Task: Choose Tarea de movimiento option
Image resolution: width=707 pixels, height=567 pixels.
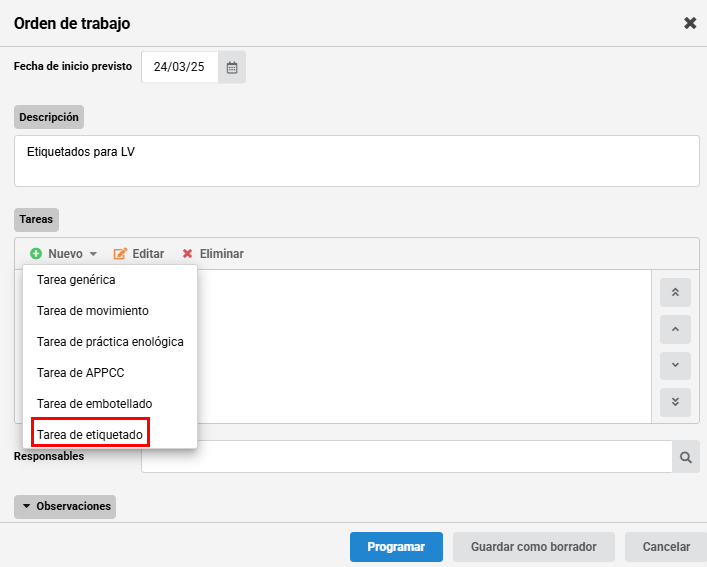Action: click(x=110, y=311)
